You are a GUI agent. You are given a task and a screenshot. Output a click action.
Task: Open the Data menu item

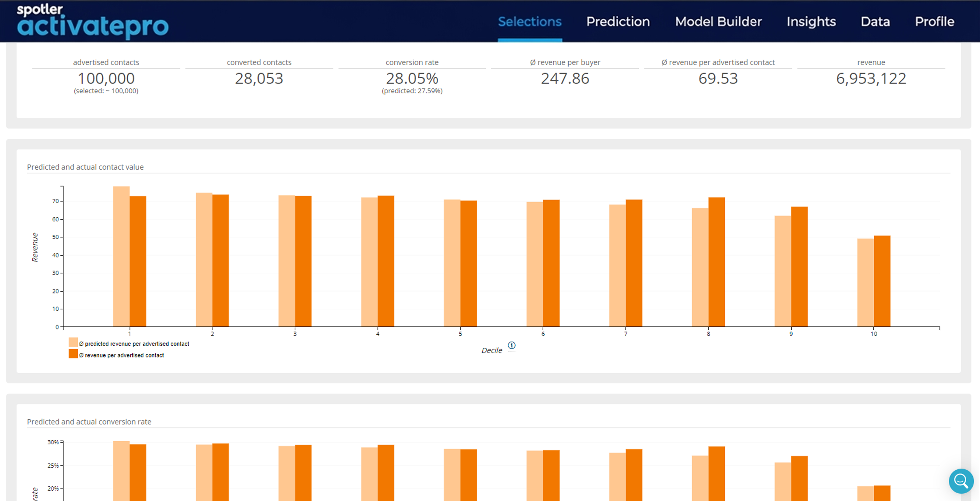(875, 22)
